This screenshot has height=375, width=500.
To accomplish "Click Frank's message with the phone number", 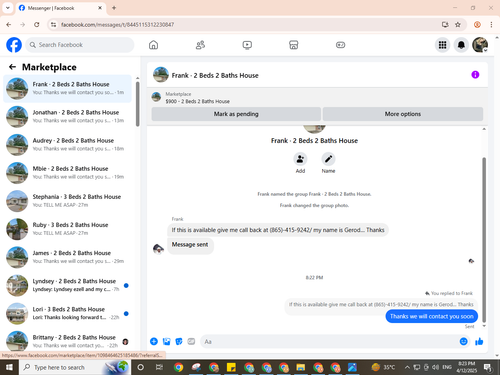I will (x=278, y=230).
